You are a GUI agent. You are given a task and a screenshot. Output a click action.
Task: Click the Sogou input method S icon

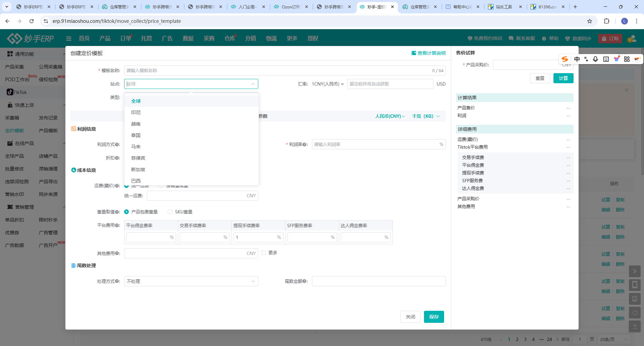coord(565,59)
